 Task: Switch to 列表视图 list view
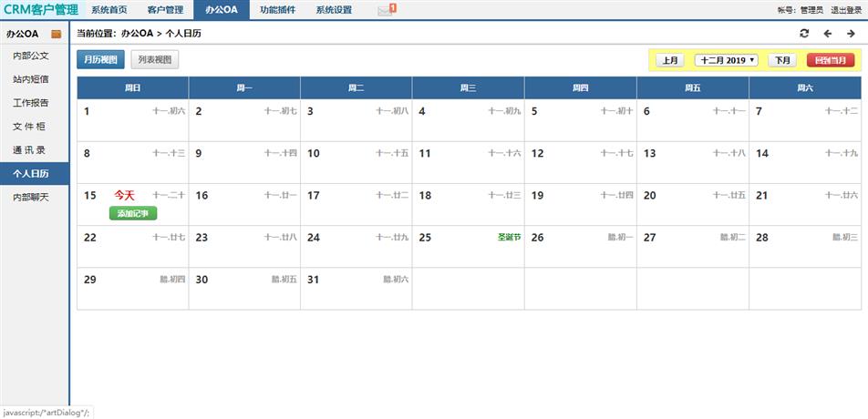pyautogui.click(x=155, y=60)
